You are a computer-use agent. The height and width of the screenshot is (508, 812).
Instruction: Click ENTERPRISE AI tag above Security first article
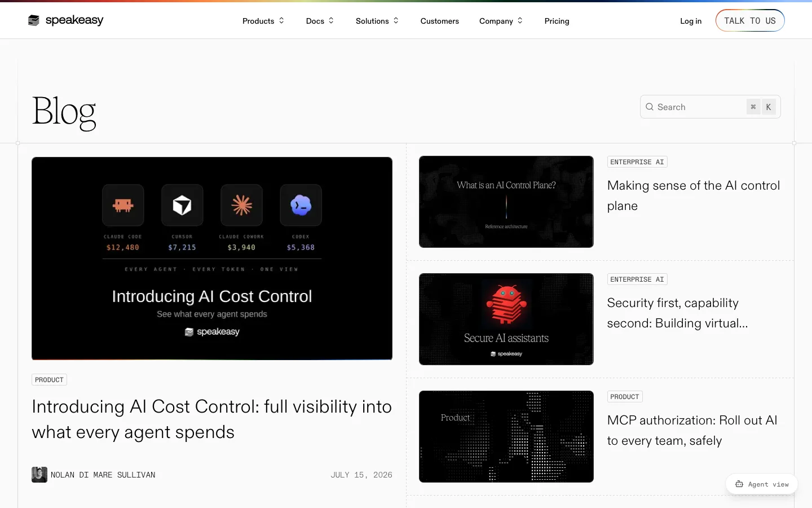point(637,279)
